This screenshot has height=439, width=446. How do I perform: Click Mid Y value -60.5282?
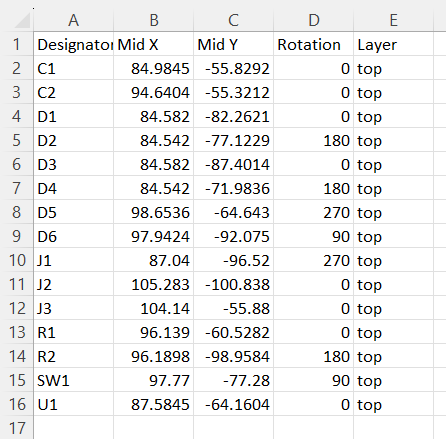tap(234, 332)
